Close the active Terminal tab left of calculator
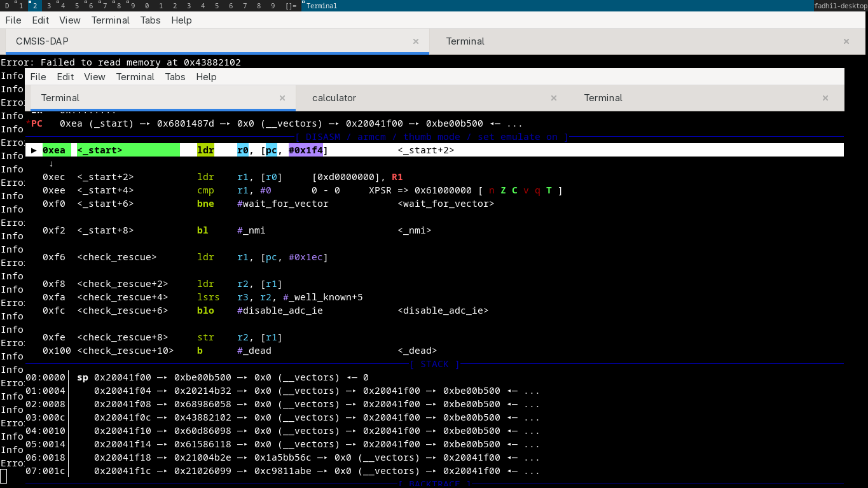Viewport: 868px width, 488px height. (282, 98)
